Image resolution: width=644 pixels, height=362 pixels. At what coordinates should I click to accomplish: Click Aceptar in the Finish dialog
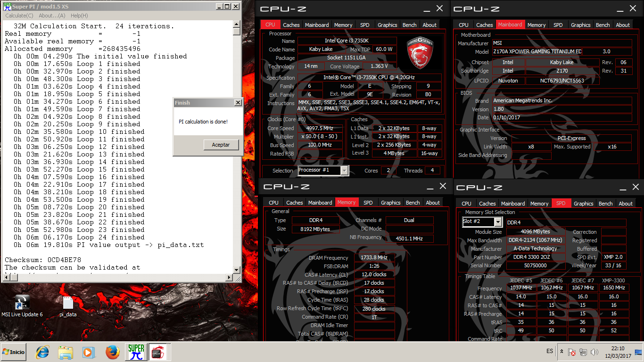(221, 145)
